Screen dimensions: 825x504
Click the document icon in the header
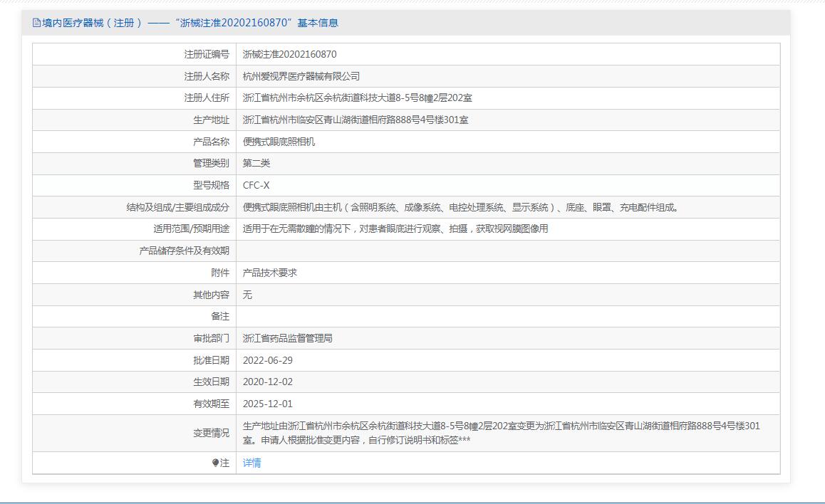click(x=36, y=23)
